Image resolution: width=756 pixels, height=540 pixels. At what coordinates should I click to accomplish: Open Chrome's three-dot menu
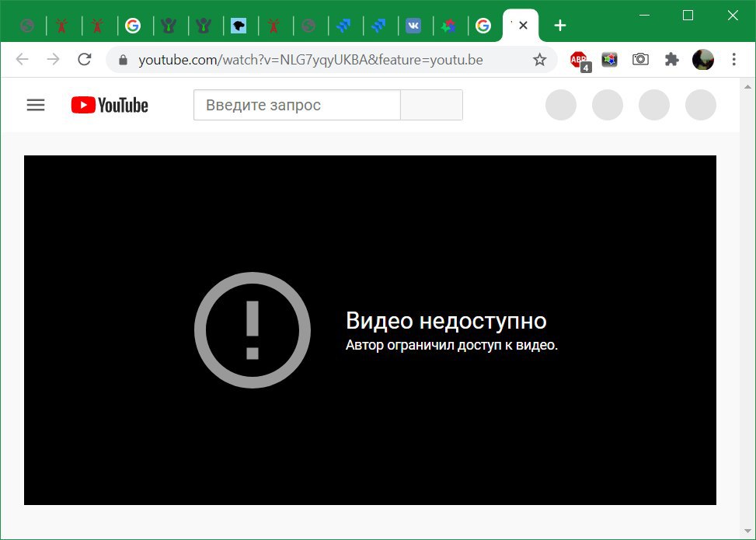point(733,59)
